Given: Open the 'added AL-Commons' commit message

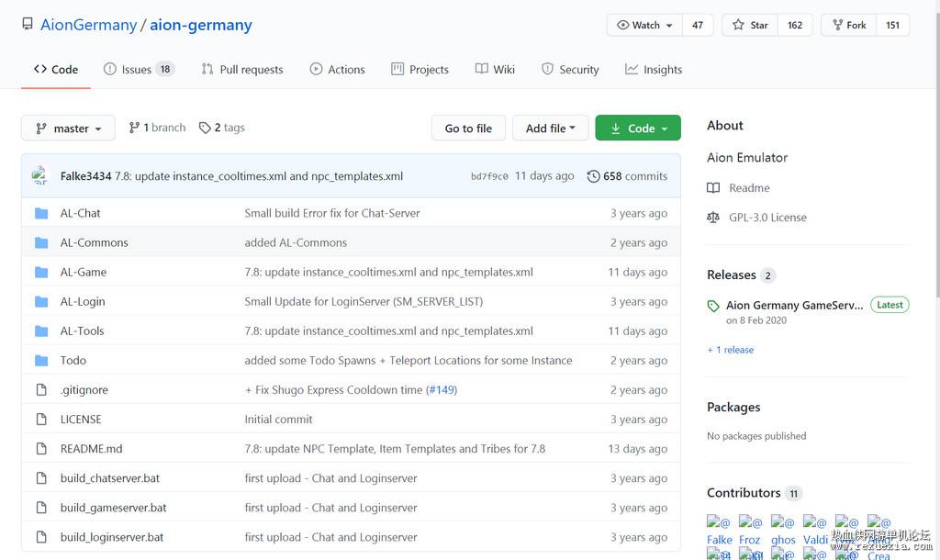Looking at the screenshot, I should coord(296,242).
